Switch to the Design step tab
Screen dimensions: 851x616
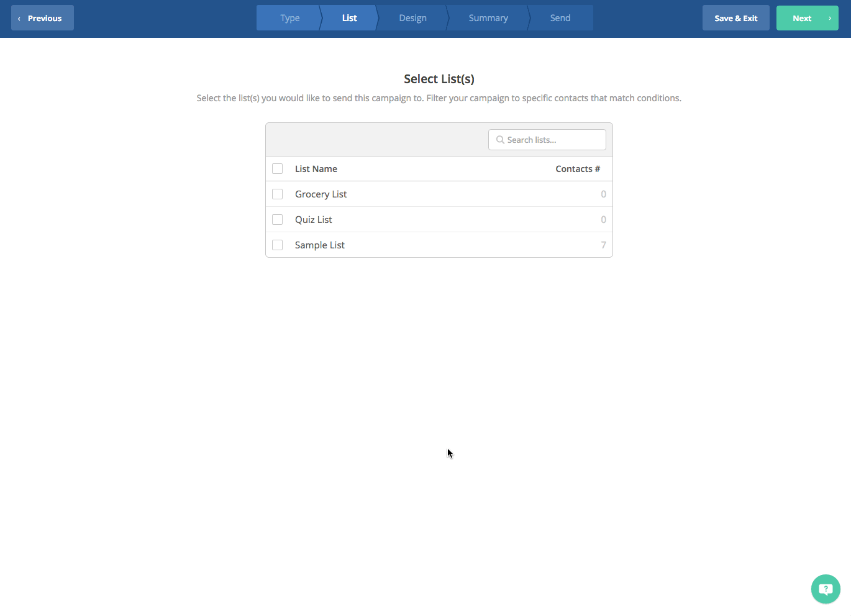pyautogui.click(x=412, y=18)
